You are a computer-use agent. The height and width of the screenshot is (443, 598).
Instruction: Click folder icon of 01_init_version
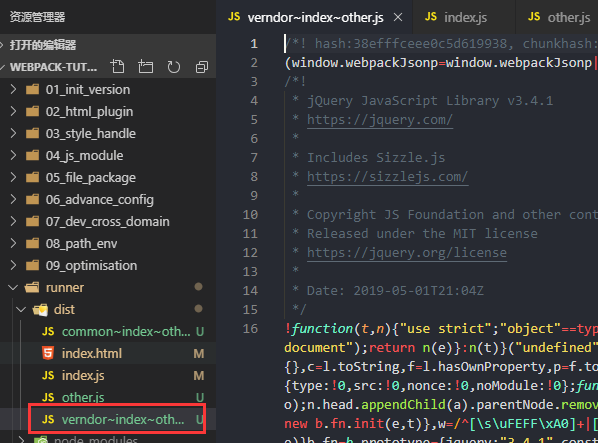coord(32,90)
